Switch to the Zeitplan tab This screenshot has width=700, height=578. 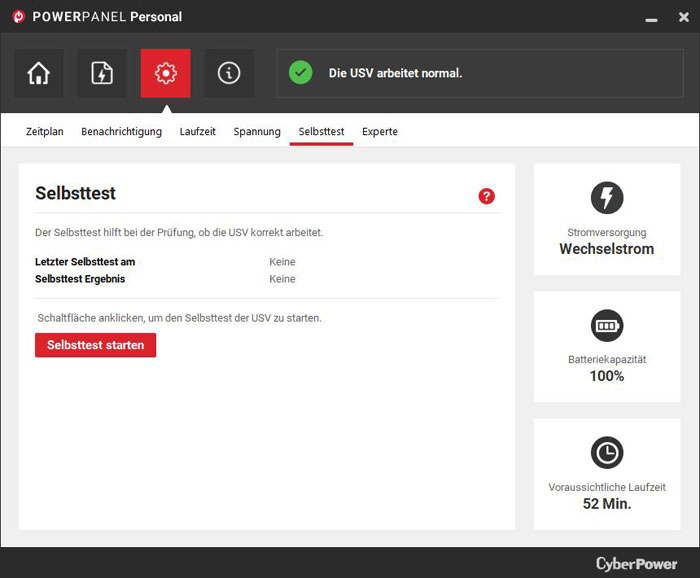[x=45, y=131]
